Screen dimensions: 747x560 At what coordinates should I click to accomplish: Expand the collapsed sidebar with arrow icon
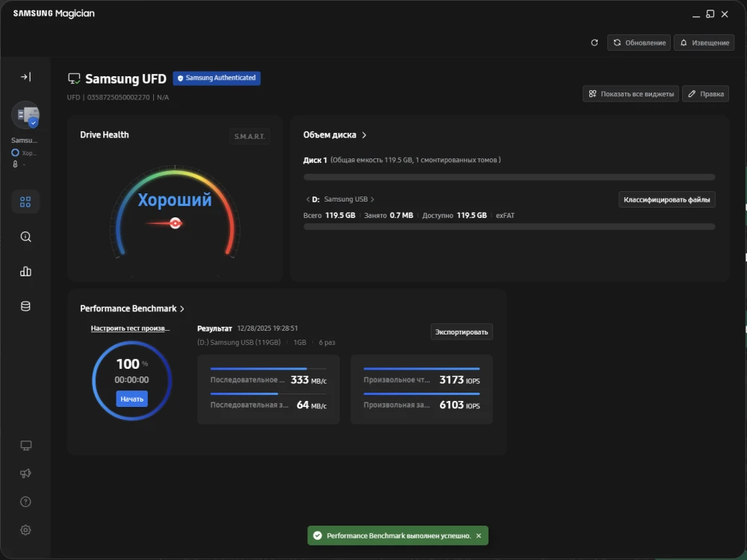pos(25,77)
